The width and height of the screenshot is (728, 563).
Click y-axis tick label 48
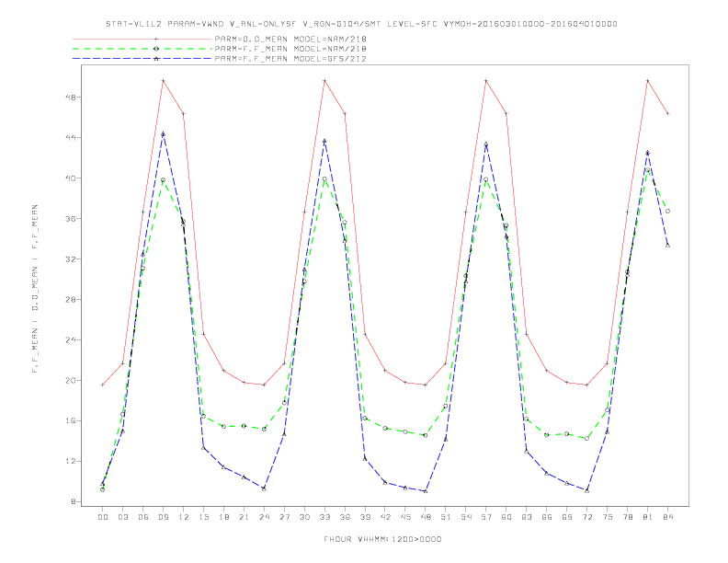click(x=72, y=98)
